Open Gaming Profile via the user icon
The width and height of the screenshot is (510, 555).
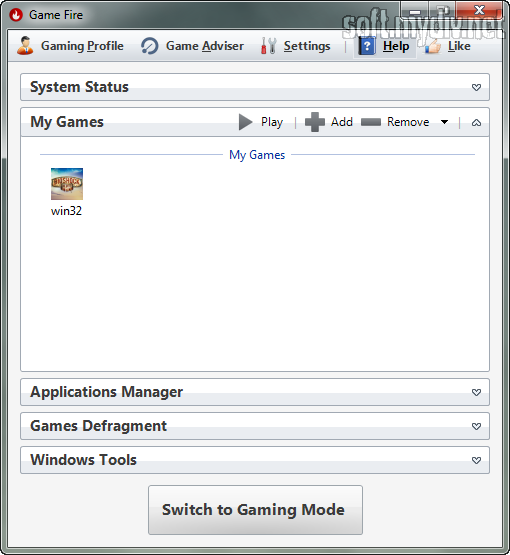[x=25, y=46]
